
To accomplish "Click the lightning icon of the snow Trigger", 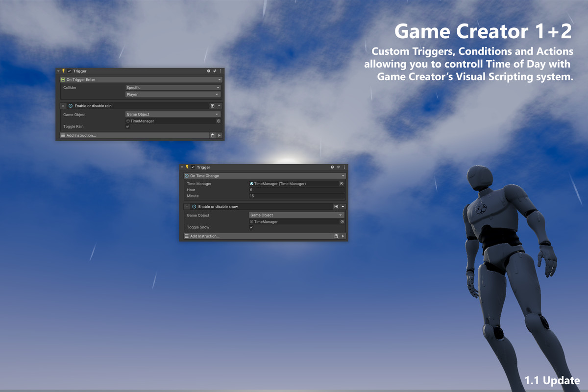I will point(187,167).
